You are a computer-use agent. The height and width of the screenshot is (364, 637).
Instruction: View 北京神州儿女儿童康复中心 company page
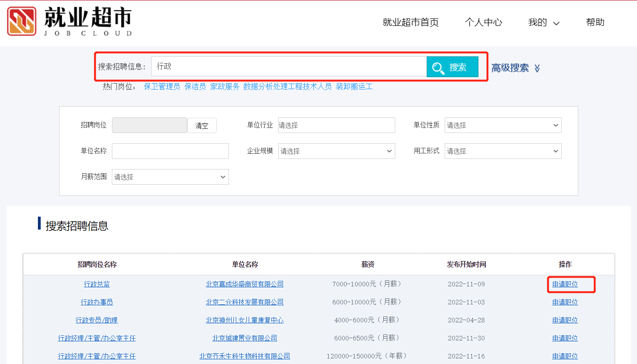245,320
